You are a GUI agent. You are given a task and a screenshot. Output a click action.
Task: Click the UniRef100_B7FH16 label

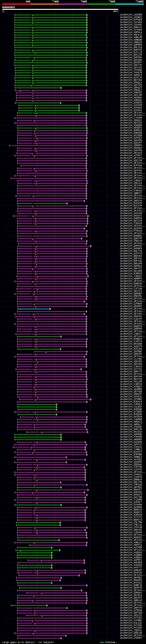pyautogui.click(x=131, y=165)
